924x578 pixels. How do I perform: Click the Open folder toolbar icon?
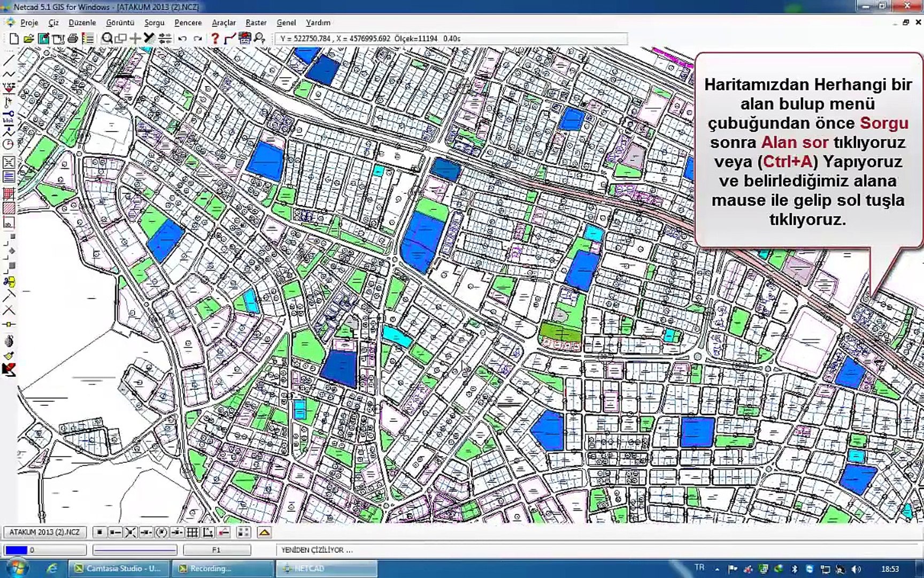tap(29, 39)
